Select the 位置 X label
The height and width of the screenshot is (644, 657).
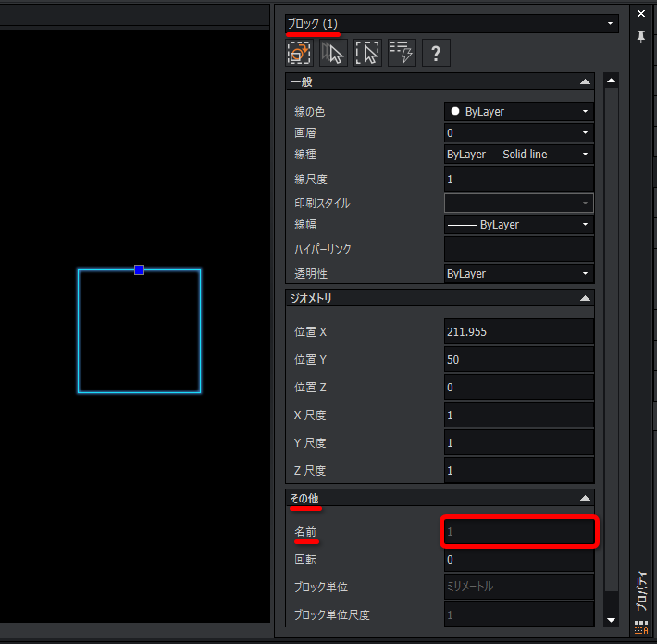pos(311,332)
